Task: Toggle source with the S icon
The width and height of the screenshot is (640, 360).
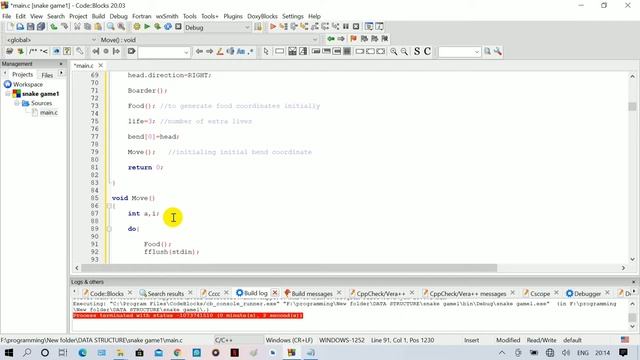Action: [x=417, y=51]
